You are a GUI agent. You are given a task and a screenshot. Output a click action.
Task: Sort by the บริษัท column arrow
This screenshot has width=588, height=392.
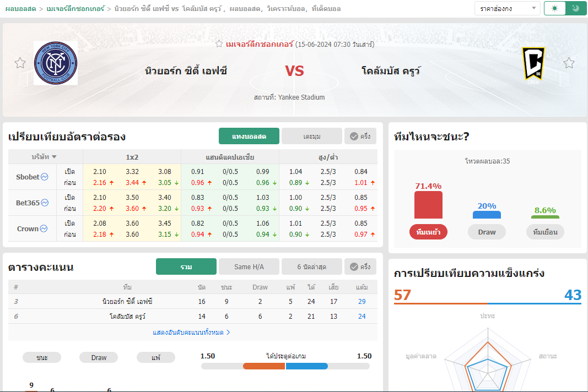[x=55, y=157]
